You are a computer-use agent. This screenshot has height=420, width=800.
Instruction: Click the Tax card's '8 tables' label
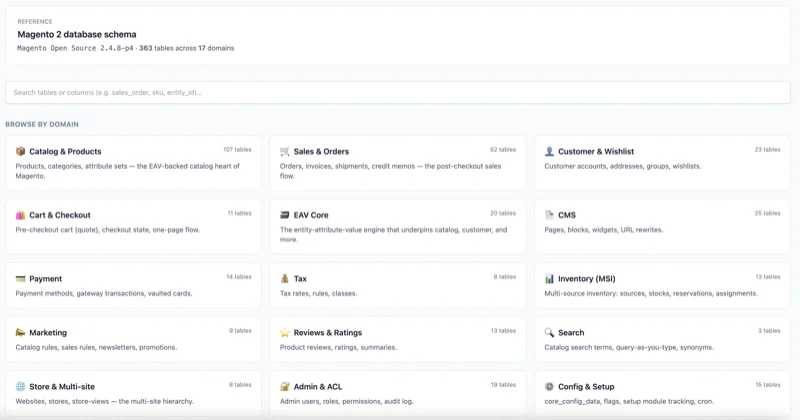pyautogui.click(x=505, y=277)
